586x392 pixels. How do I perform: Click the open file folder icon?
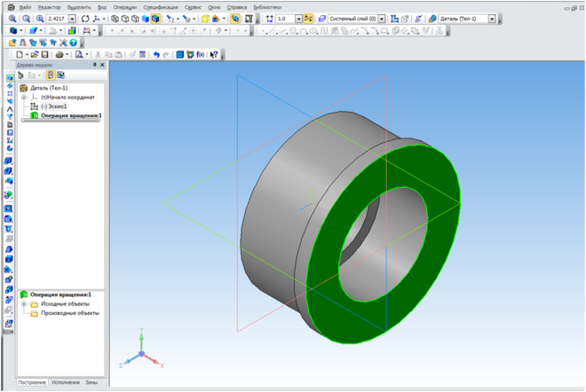(x=35, y=54)
